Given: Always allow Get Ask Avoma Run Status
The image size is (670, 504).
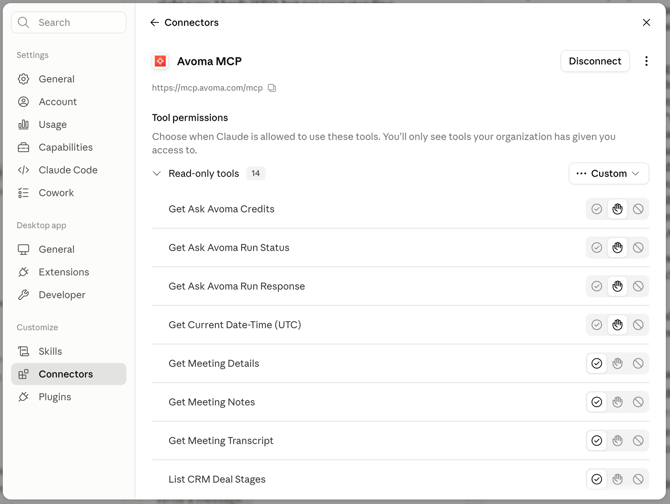Looking at the screenshot, I should pos(597,247).
